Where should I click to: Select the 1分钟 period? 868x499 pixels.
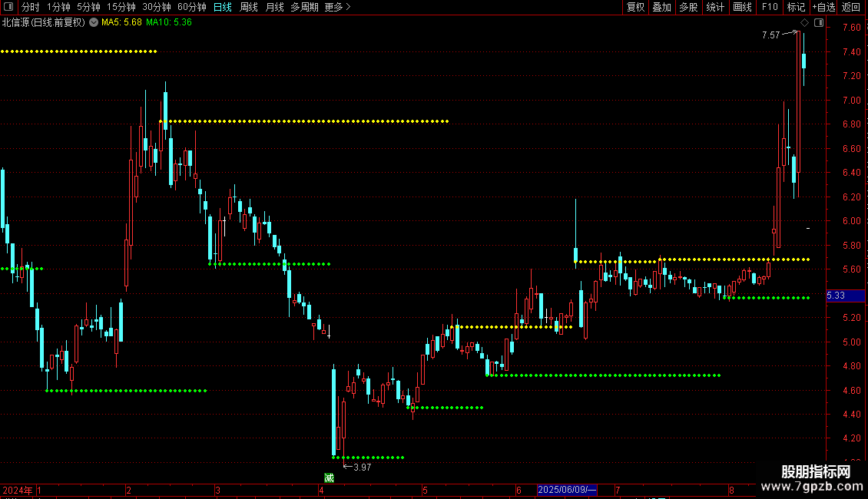pyautogui.click(x=58, y=7)
